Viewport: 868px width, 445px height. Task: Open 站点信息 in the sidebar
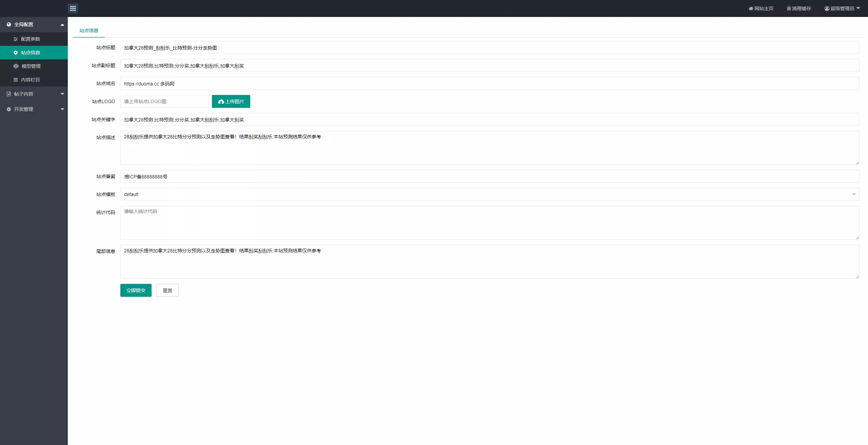click(x=31, y=53)
